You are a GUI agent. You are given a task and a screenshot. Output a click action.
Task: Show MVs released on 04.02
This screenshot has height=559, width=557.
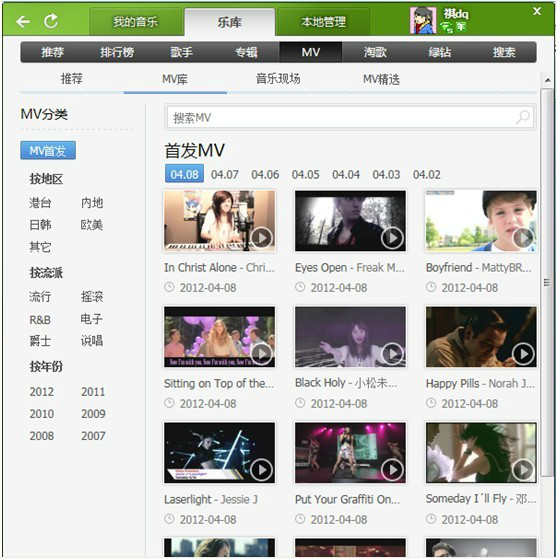(427, 174)
